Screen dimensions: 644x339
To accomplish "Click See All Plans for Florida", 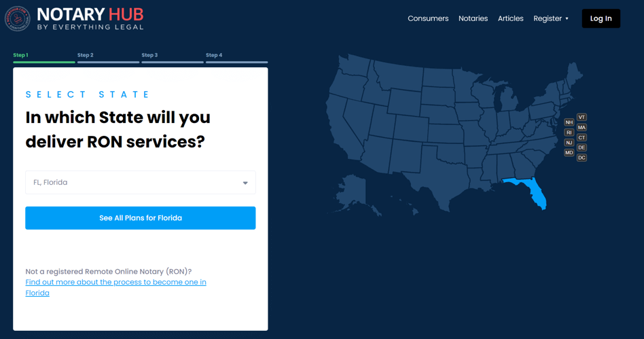I will coord(141,218).
